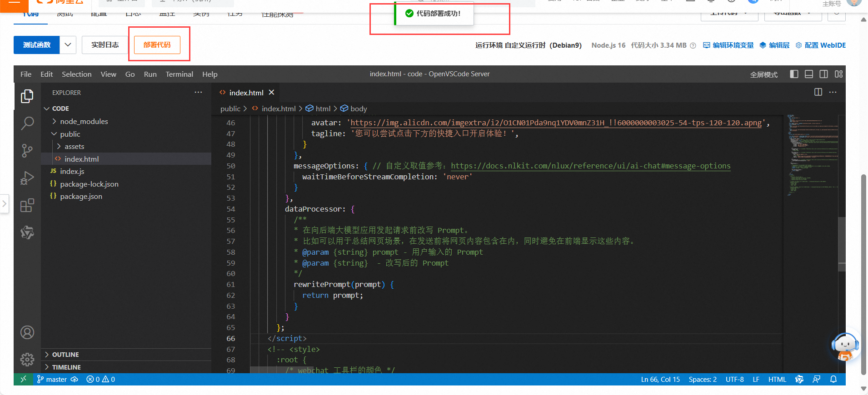Click the 编辑环境变量 link
The width and height of the screenshot is (868, 395).
tap(728, 45)
